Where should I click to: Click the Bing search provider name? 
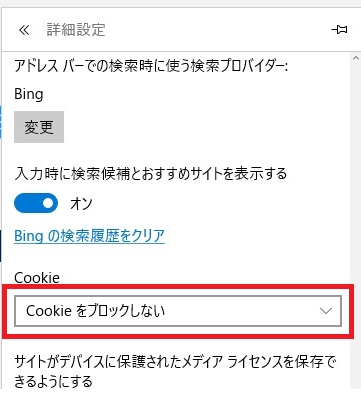tap(29, 94)
